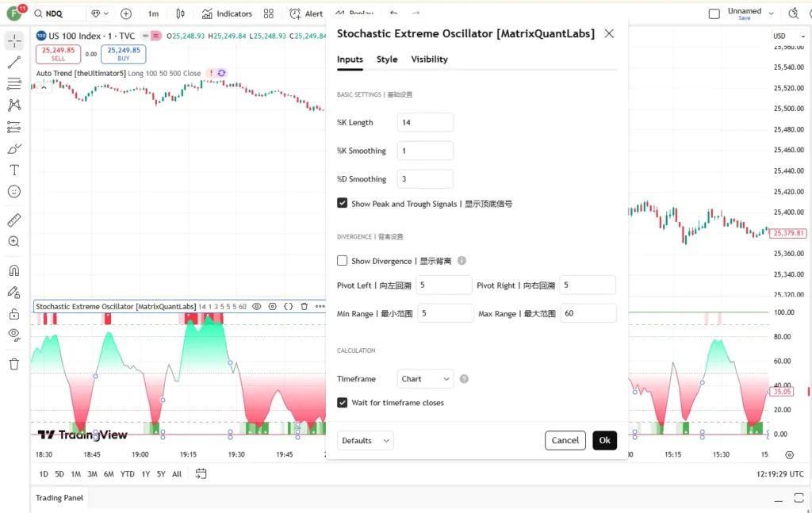The width and height of the screenshot is (812, 513).
Task: Open the indicator settings gear icon
Action: 273,307
